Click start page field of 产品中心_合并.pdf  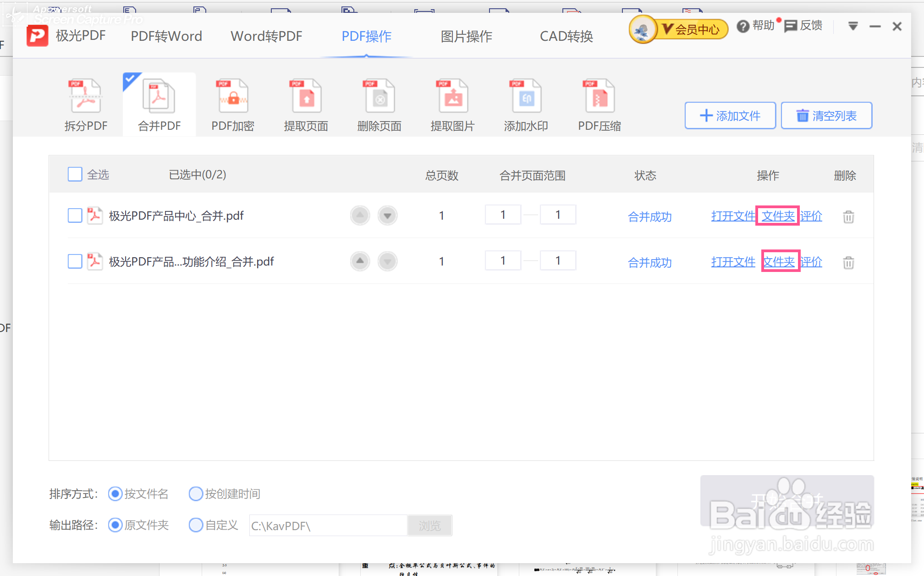pos(503,215)
